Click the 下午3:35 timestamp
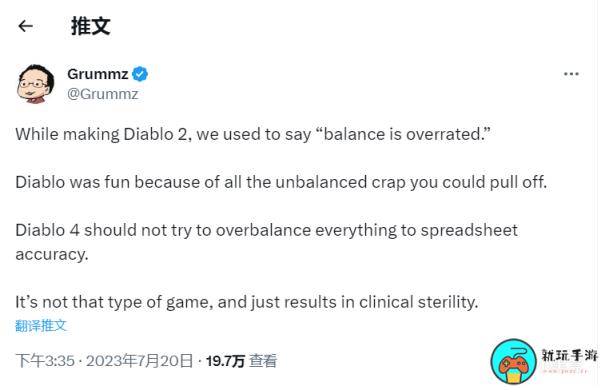This screenshot has width=601, height=386. point(45,361)
